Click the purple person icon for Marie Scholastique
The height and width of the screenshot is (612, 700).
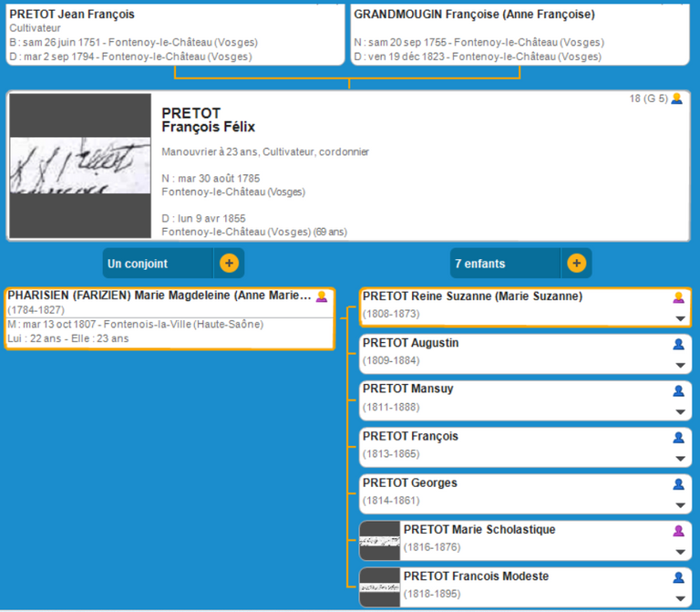pos(678,531)
